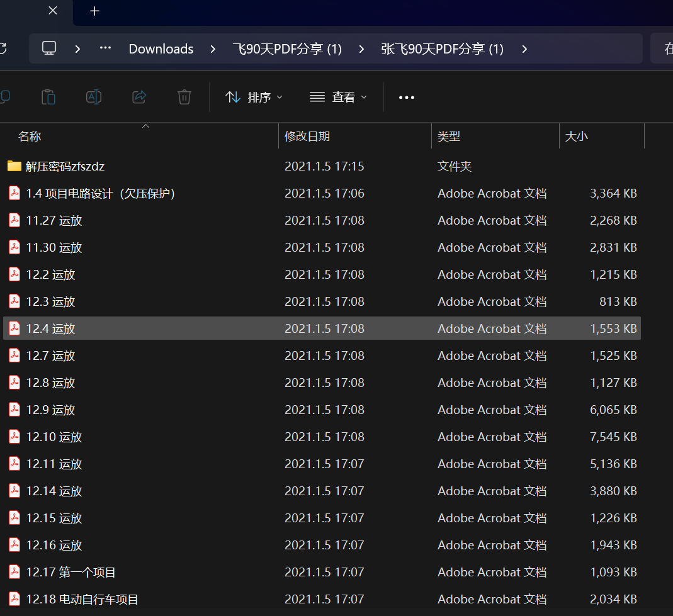
Task: Select PDF icon of 12.16 运放
Action: pyautogui.click(x=14, y=545)
